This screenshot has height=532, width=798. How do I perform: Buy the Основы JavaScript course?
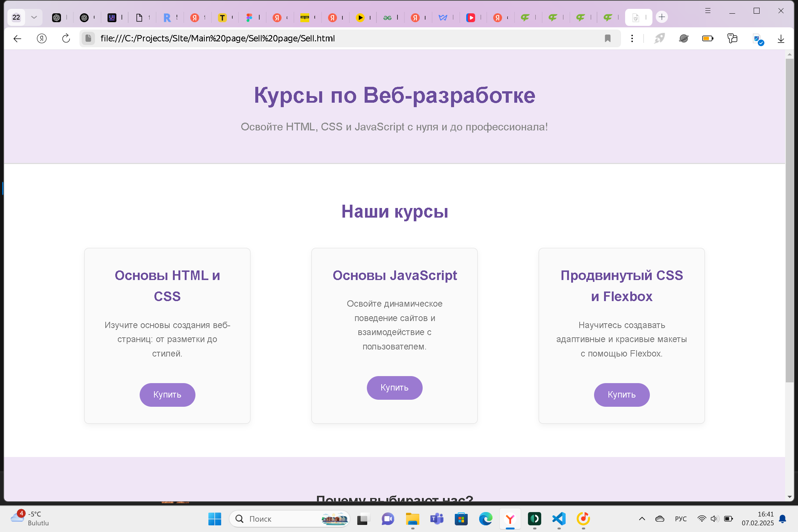pyautogui.click(x=394, y=388)
